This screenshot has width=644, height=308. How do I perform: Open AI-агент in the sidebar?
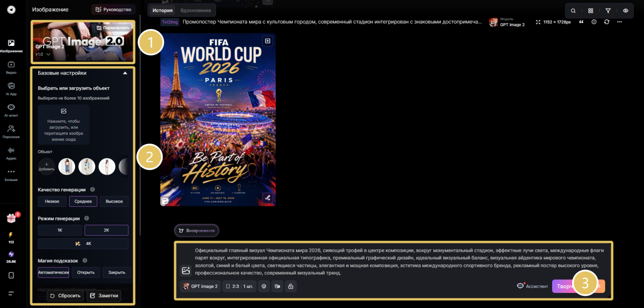[11, 110]
